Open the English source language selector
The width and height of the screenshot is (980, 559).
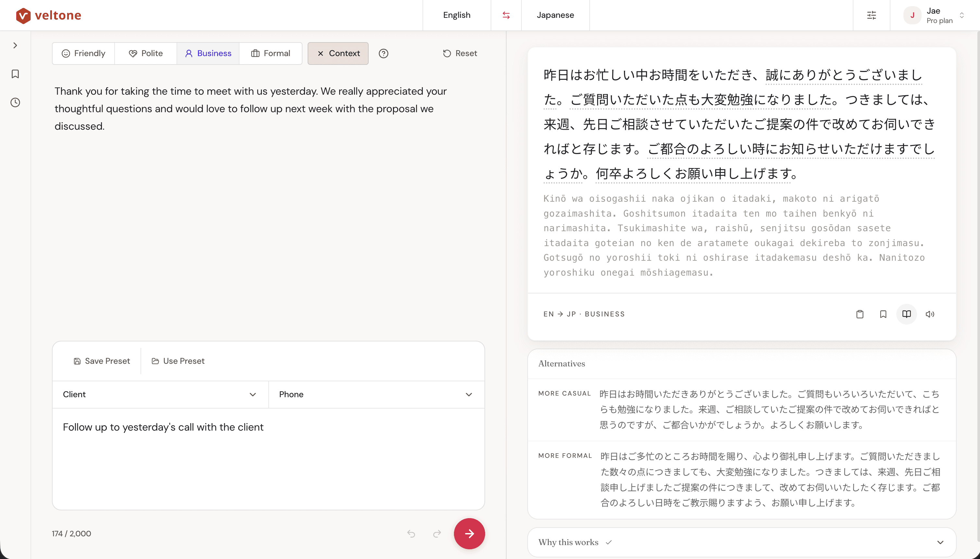tap(456, 15)
